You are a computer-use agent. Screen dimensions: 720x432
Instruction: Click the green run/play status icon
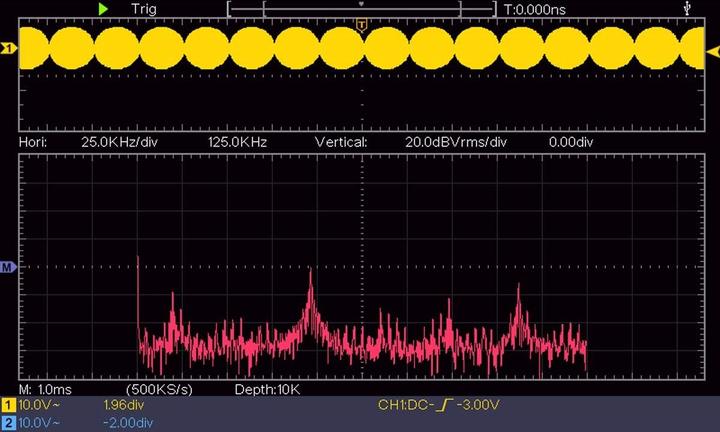point(103,8)
